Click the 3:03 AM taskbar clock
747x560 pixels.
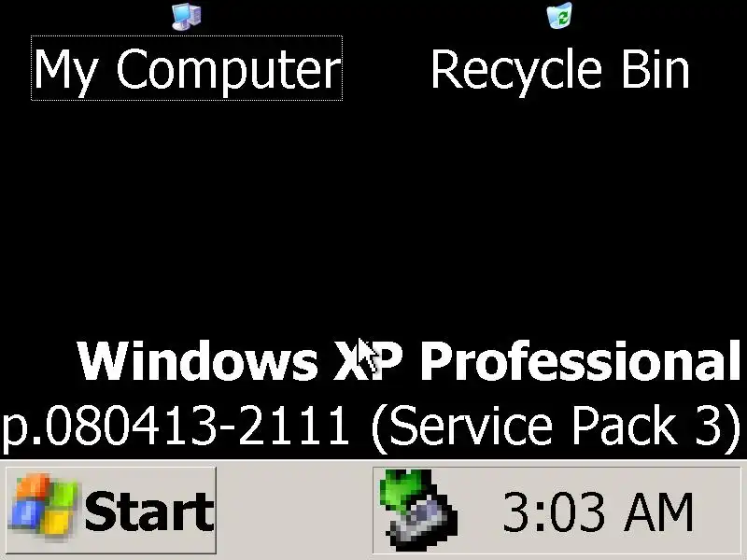coord(598,512)
